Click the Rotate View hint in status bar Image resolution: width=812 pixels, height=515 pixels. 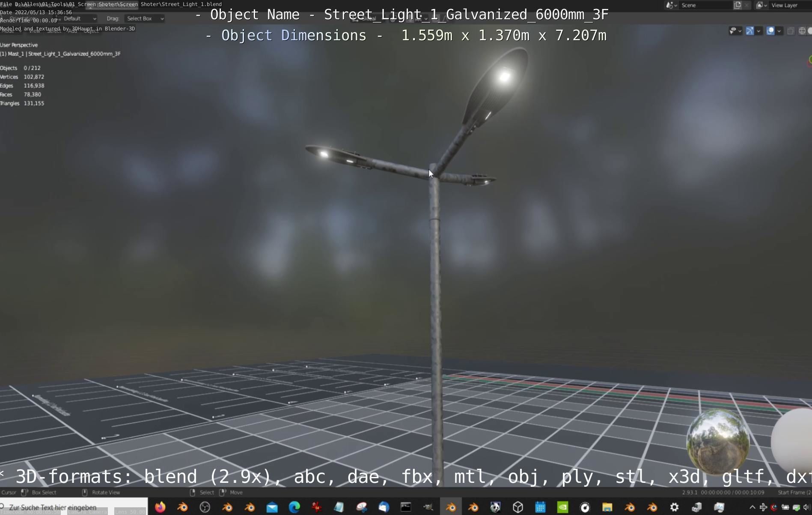click(x=101, y=493)
